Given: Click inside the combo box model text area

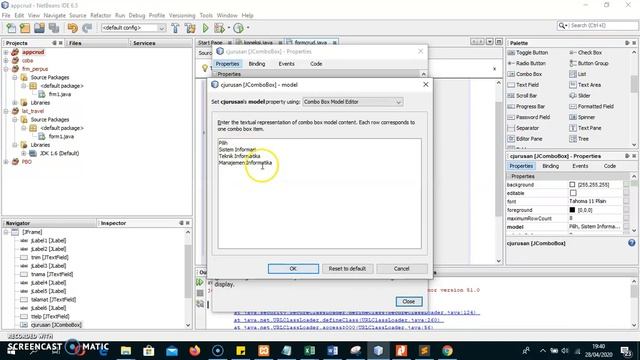Looking at the screenshot, I should pyautogui.click(x=319, y=193).
